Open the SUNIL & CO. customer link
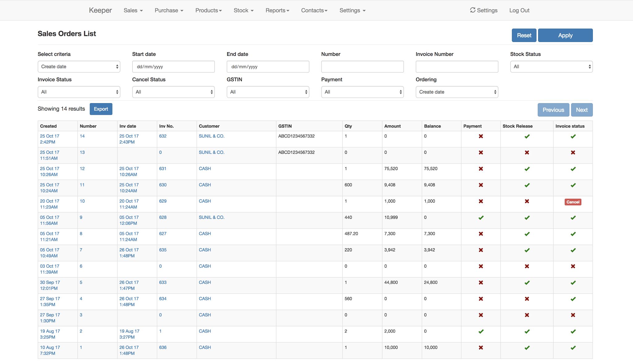This screenshot has width=633, height=364. [212, 136]
